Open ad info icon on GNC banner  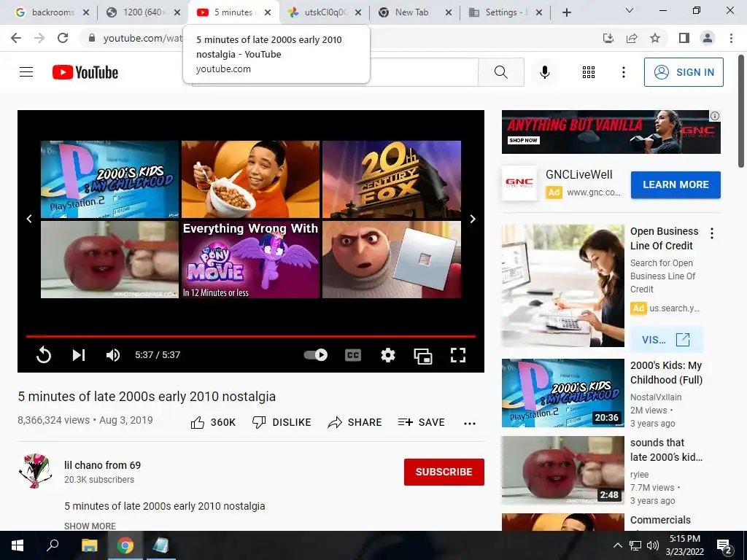[715, 116]
